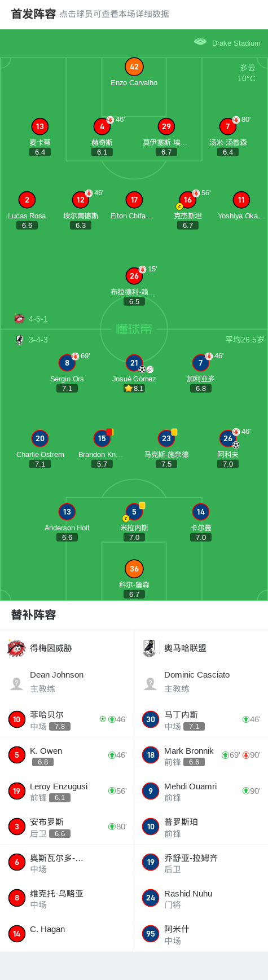Tap the Drake Stadium icon

point(200,42)
